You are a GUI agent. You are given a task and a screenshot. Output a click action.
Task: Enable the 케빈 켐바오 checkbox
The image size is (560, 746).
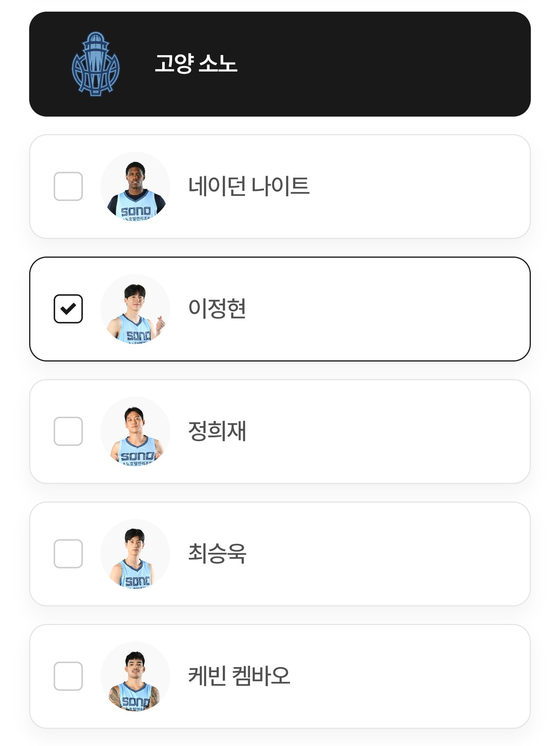click(x=68, y=676)
